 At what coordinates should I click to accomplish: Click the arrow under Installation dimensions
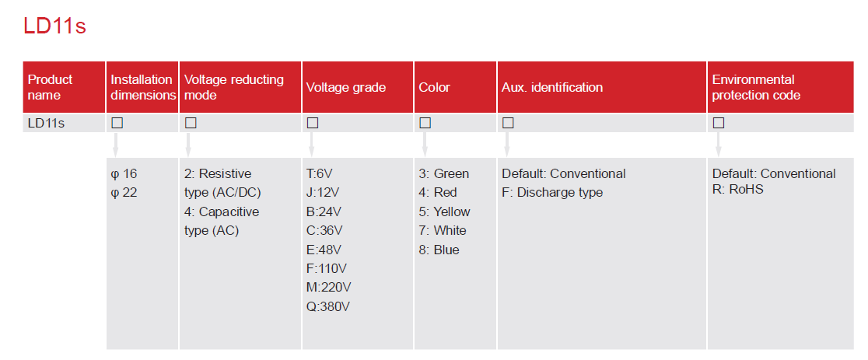pyautogui.click(x=117, y=144)
